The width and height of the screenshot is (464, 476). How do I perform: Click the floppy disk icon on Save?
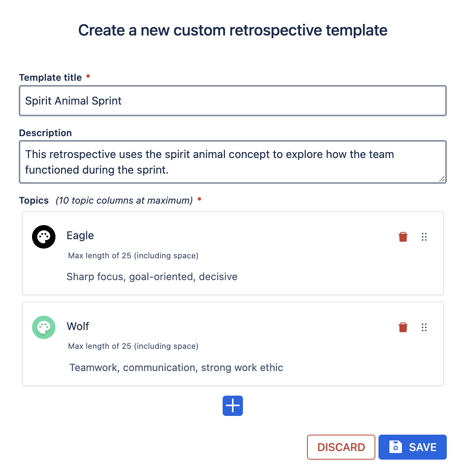(x=395, y=447)
